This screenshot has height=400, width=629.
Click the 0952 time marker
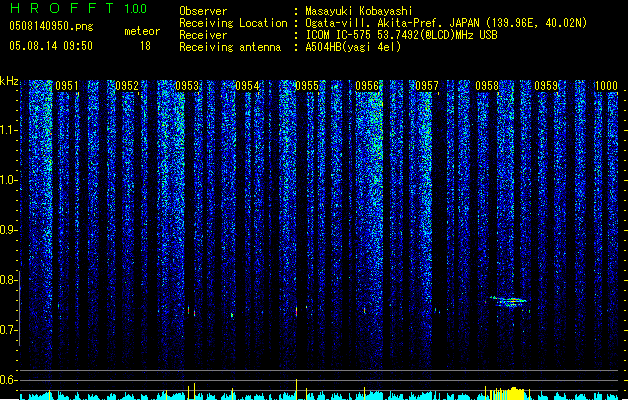(127, 86)
